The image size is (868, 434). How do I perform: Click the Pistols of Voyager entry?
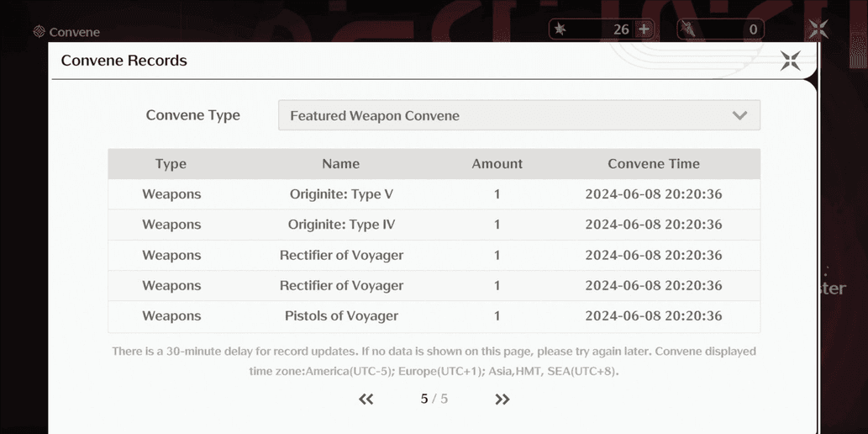tap(341, 316)
